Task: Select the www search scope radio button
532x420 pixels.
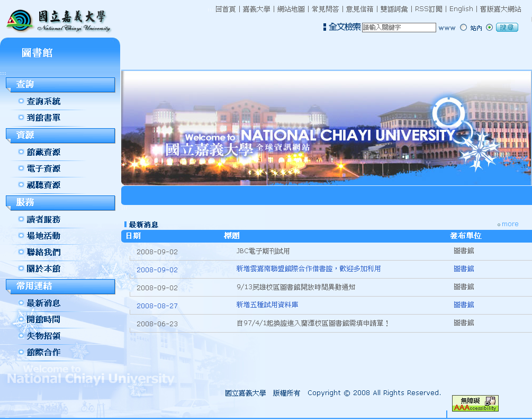Action: click(464, 28)
